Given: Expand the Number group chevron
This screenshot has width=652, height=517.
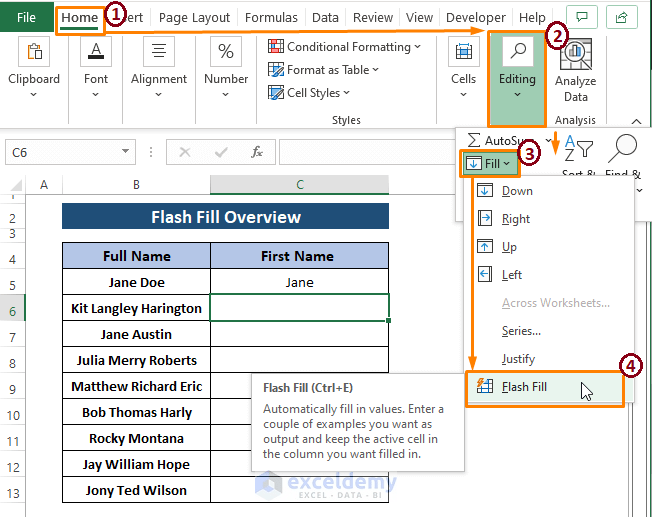Looking at the screenshot, I should pyautogui.click(x=225, y=94).
